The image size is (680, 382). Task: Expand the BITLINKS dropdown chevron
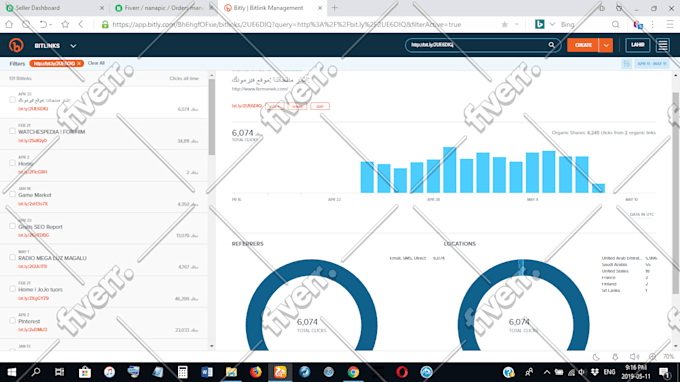coord(73,46)
